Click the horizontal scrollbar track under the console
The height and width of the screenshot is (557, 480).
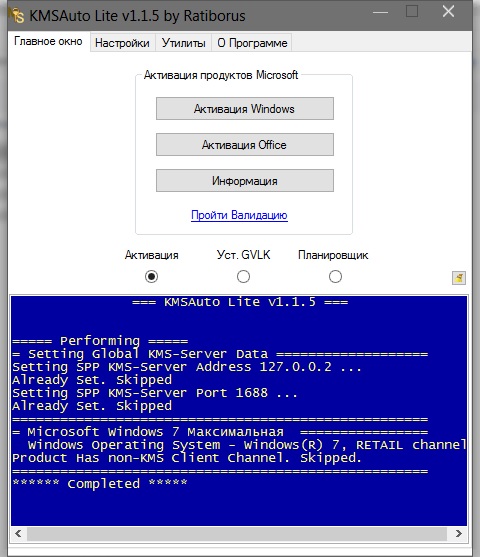click(237, 534)
